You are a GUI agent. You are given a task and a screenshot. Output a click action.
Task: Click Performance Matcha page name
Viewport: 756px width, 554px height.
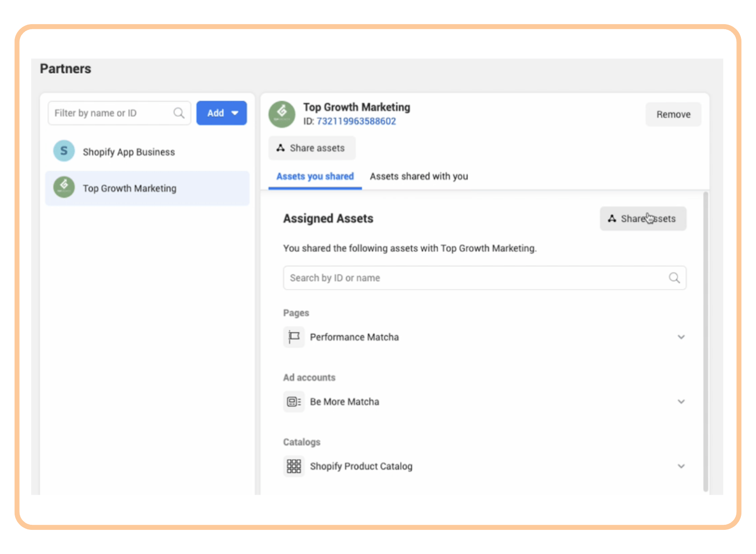[x=354, y=337]
